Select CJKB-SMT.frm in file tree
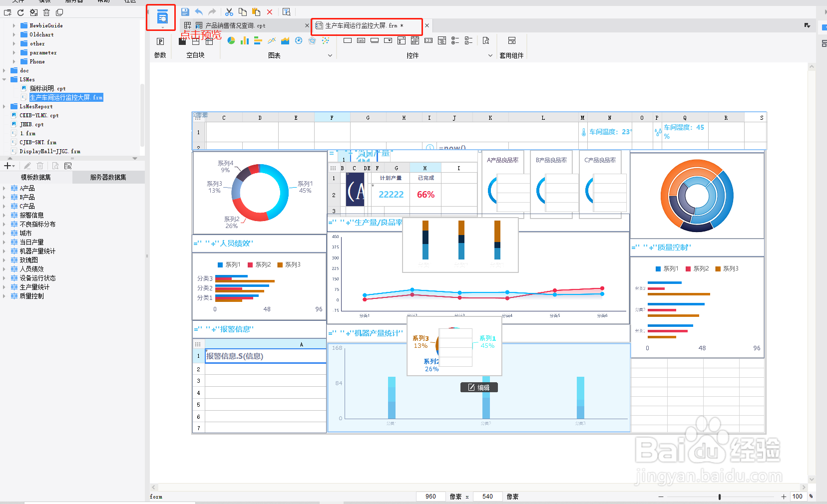Screen dimensions: 827x504 click(x=38, y=142)
